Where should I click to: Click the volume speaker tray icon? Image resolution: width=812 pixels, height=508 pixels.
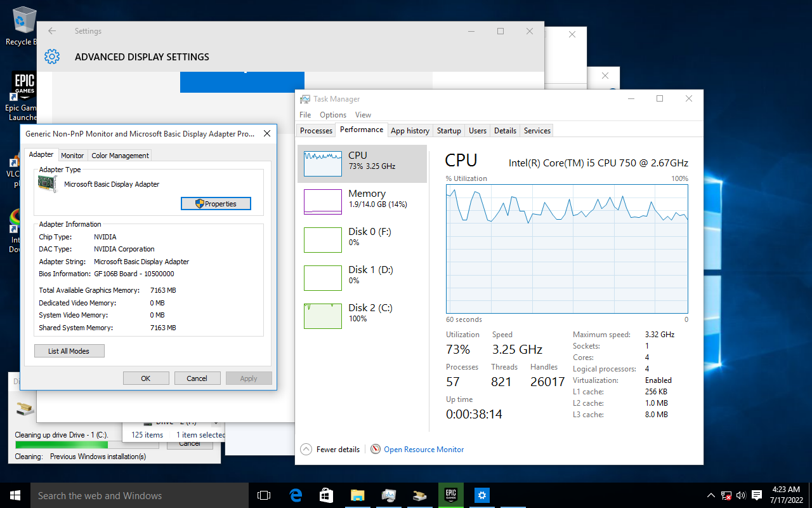741,495
